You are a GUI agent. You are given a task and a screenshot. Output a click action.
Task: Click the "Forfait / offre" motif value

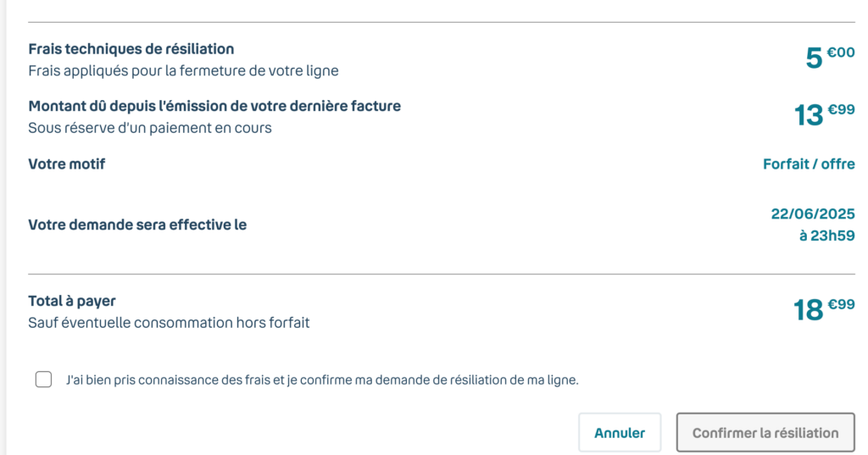coord(809,164)
